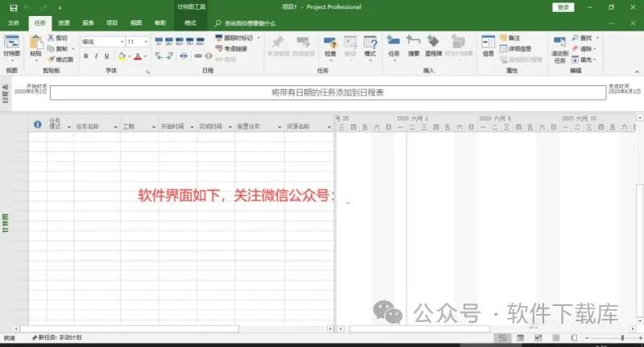
Task: Switch to Resource (资源) tab
Action: coord(64,23)
